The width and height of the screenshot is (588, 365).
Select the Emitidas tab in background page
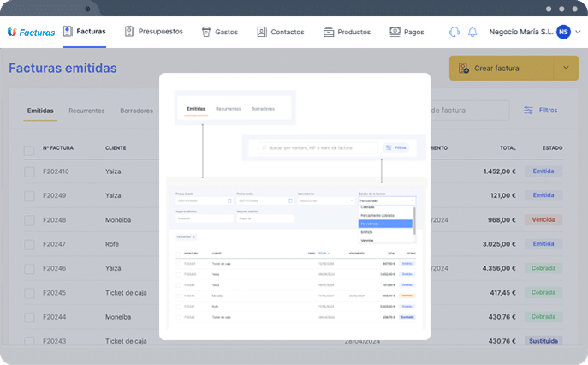40,111
